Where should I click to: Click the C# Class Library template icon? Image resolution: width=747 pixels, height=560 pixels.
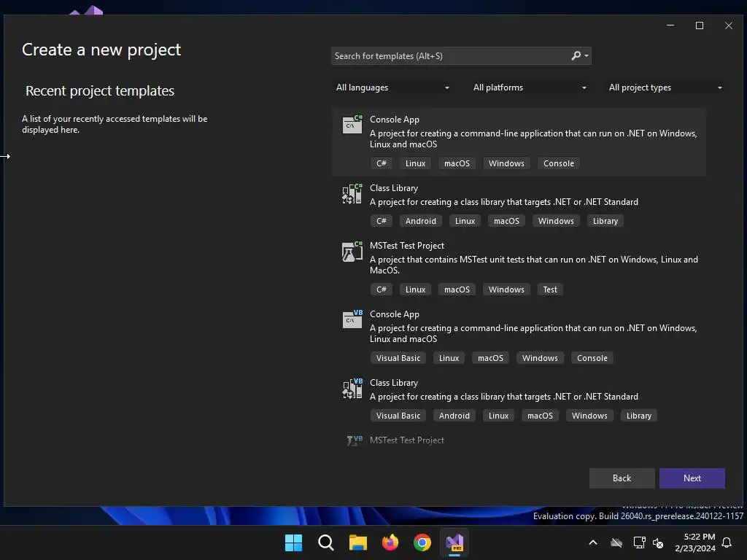coord(352,194)
